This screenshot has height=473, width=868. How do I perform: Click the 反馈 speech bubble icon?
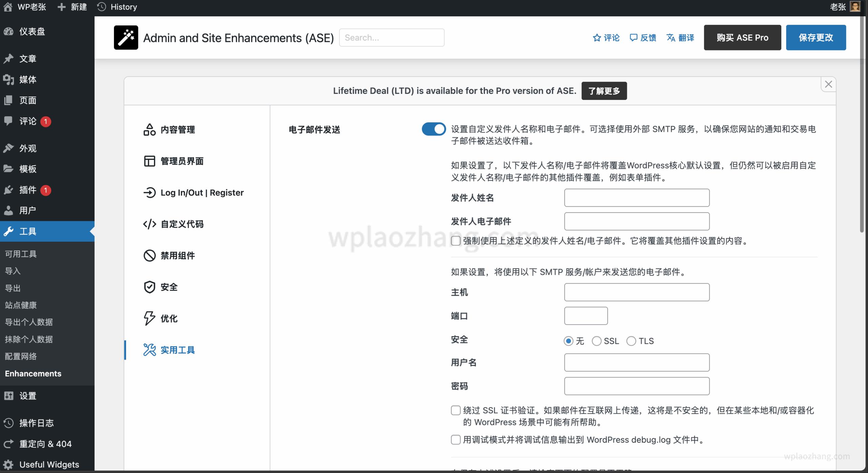click(x=633, y=38)
